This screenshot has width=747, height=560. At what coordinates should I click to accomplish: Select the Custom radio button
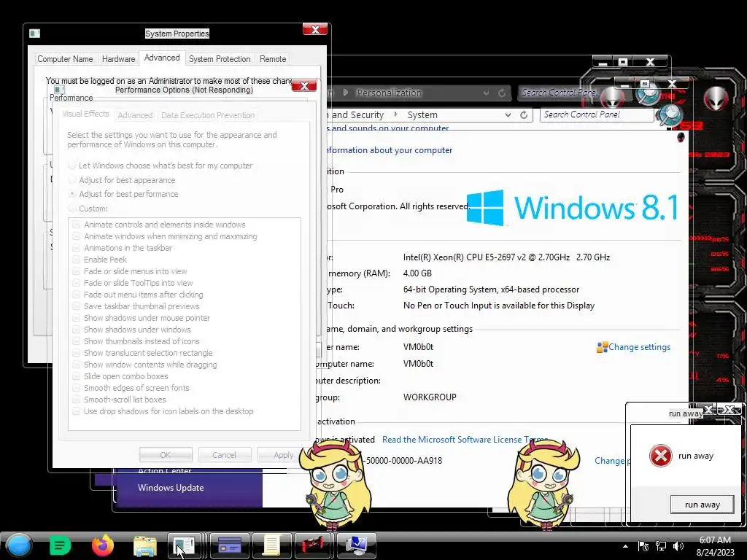[72, 208]
